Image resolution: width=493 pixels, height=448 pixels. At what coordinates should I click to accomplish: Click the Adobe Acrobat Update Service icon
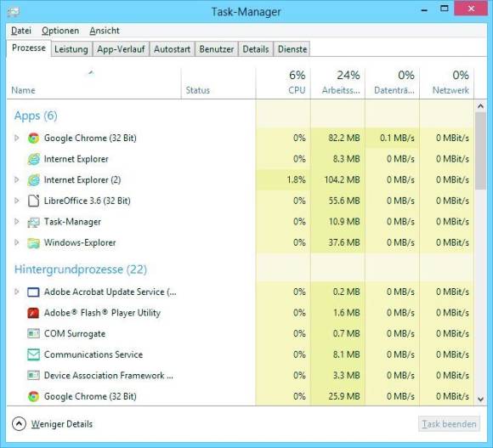point(33,292)
